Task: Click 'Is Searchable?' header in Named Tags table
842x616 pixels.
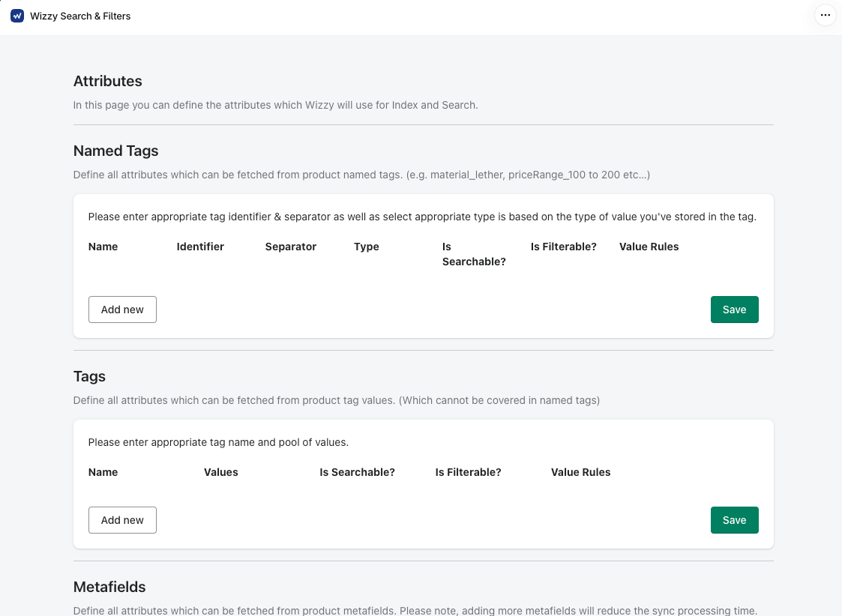Action: tap(474, 254)
